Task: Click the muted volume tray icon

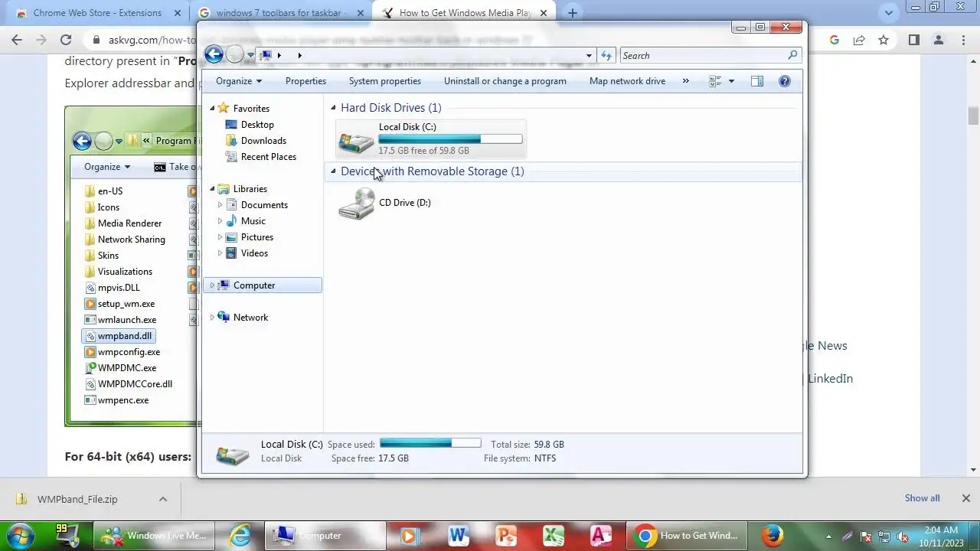Action: click(903, 536)
